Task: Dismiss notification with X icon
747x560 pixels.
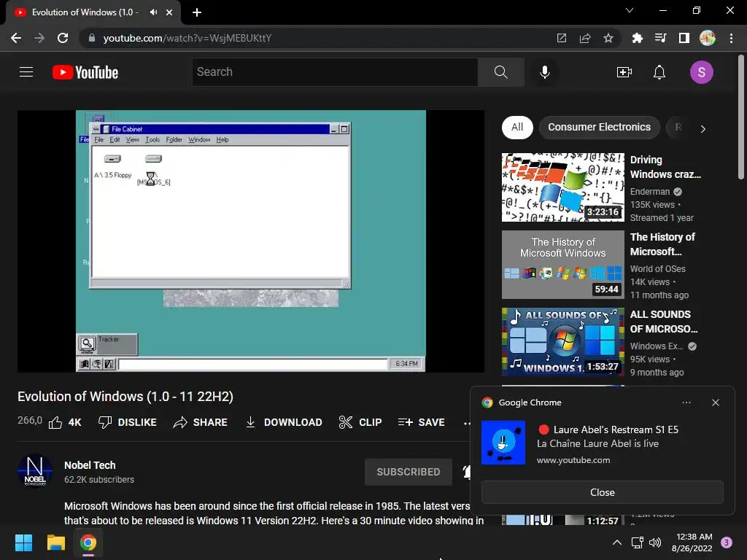Action: pos(715,402)
